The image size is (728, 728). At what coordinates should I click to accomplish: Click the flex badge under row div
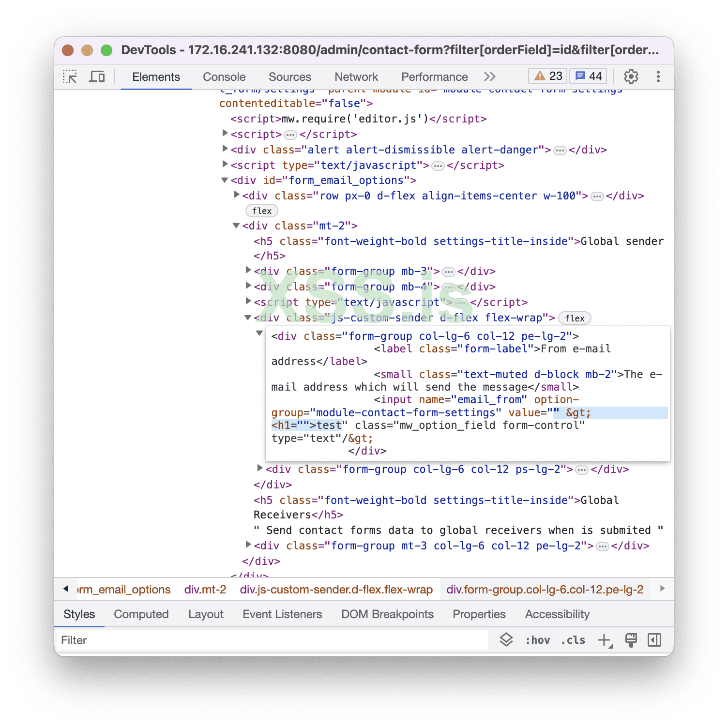coord(262,211)
